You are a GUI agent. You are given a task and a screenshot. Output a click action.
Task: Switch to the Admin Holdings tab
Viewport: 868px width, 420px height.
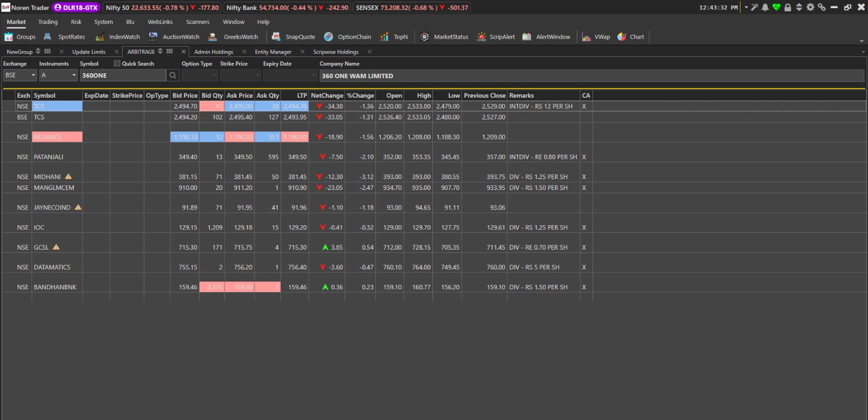pyautogui.click(x=214, y=52)
